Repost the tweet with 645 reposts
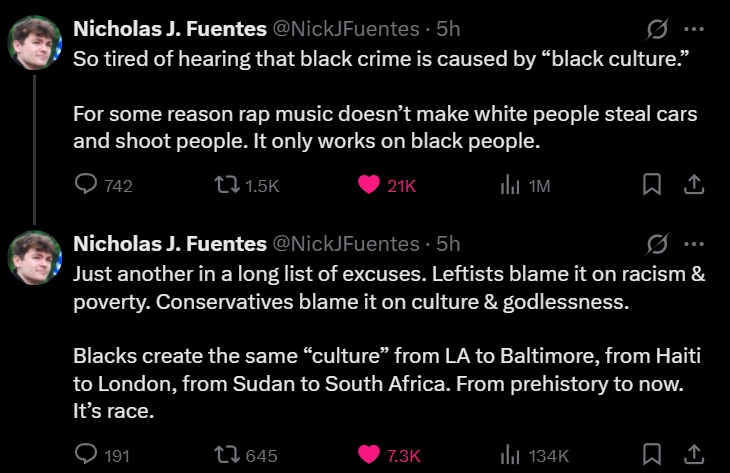 point(229,455)
